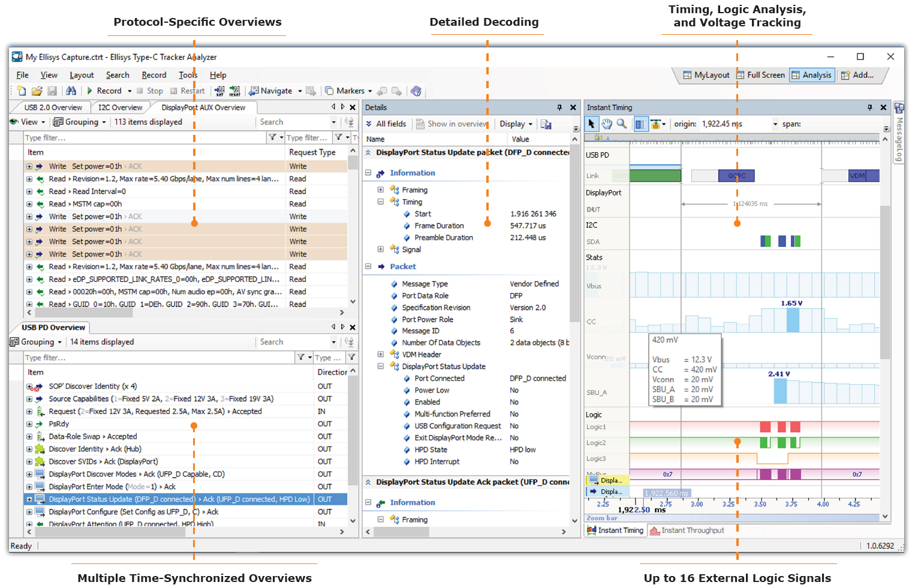This screenshot has width=915, height=588.
Task: Select the magnifier zoom tool in Instant Timing
Action: (622, 124)
